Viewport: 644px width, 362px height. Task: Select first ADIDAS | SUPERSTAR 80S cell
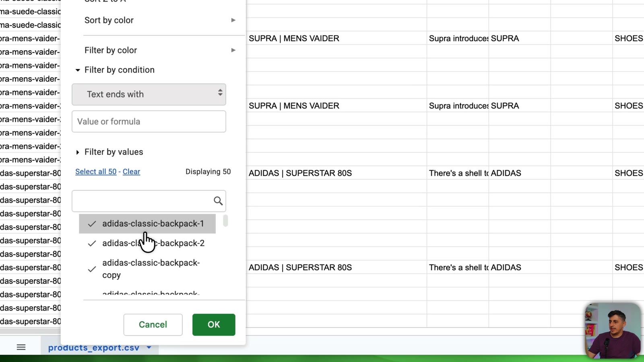(337, 173)
